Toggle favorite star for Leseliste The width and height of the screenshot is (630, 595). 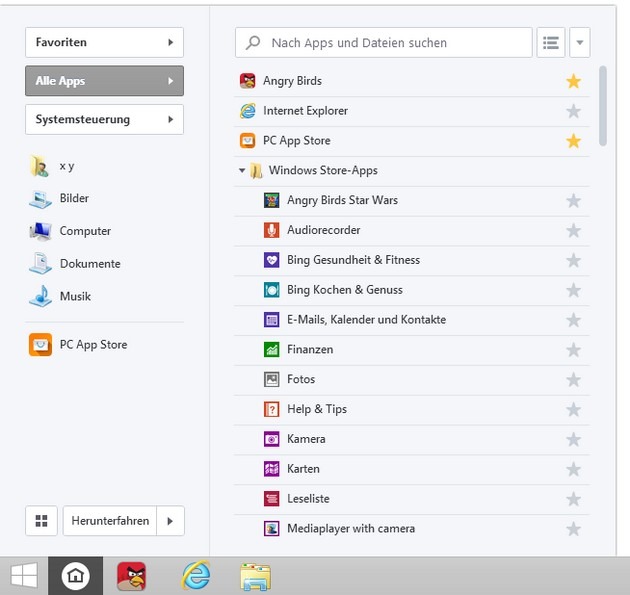click(x=573, y=499)
